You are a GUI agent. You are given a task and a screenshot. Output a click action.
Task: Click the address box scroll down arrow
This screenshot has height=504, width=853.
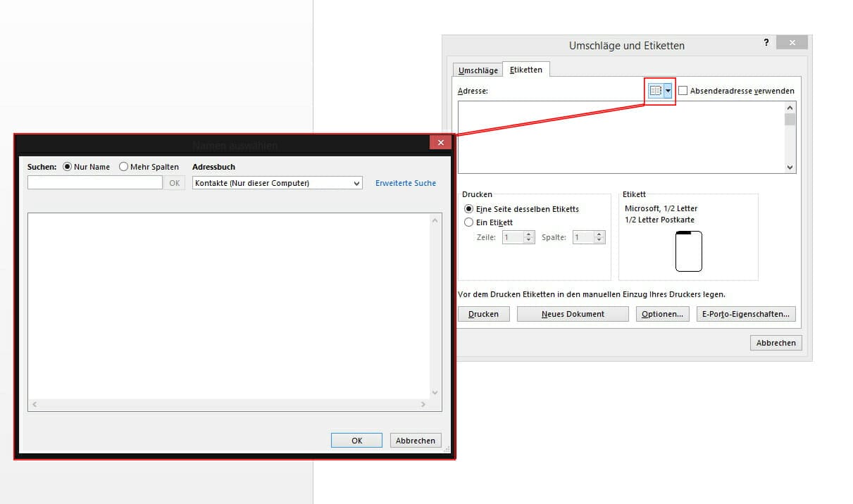790,168
